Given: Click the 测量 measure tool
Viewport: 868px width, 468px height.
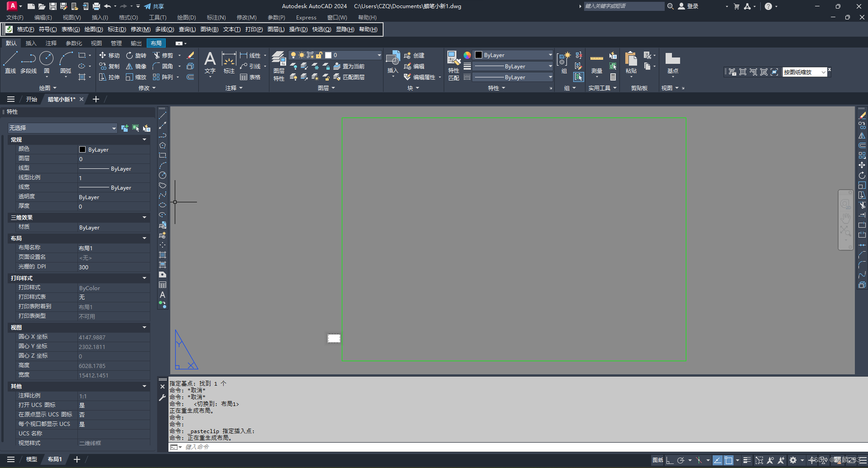Looking at the screenshot, I should pos(597,63).
